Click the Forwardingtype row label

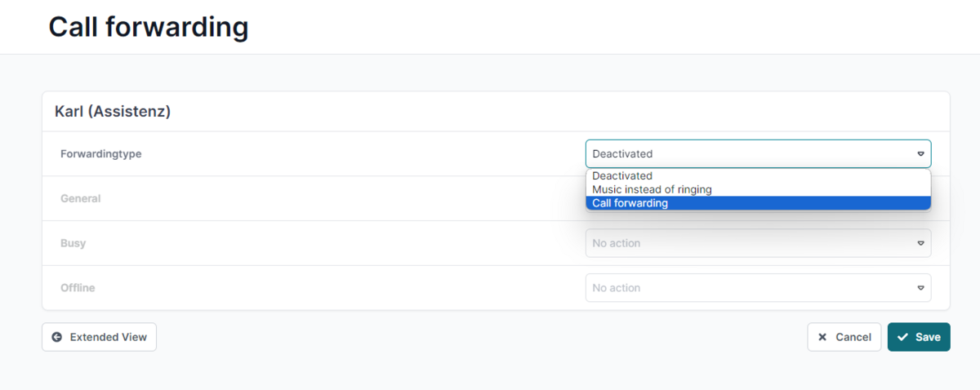[x=101, y=153]
